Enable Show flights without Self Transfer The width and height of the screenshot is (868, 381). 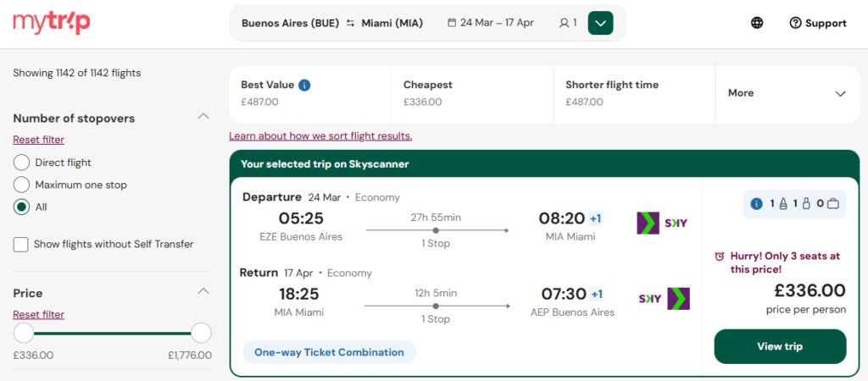tap(21, 245)
